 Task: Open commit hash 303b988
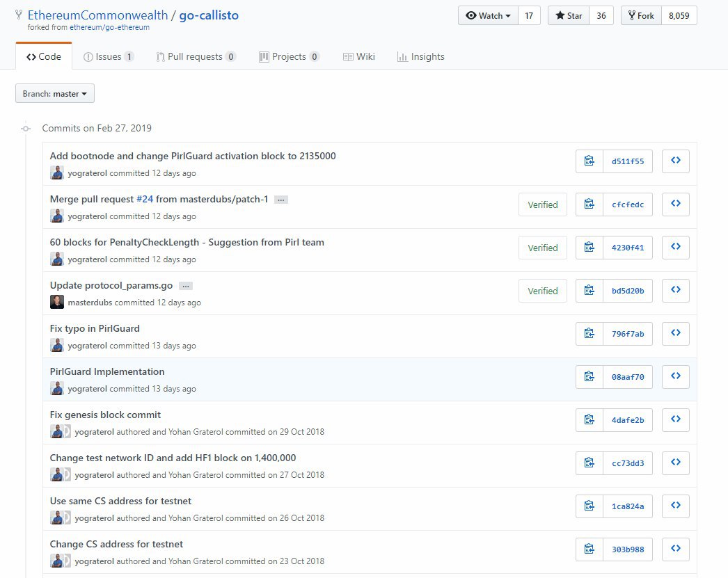pyautogui.click(x=628, y=549)
